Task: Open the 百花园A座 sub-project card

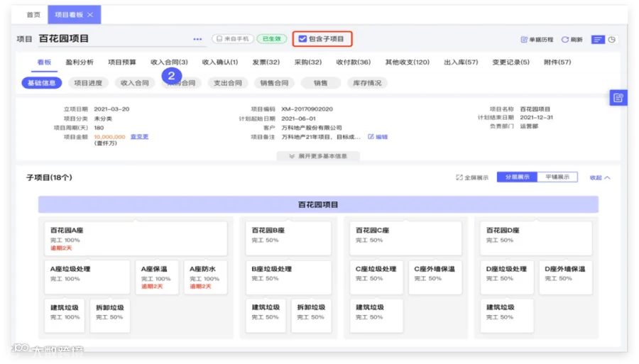Action: [x=136, y=238]
